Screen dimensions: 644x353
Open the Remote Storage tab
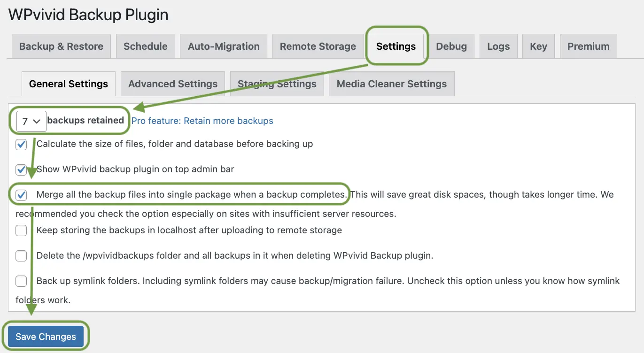coord(318,46)
